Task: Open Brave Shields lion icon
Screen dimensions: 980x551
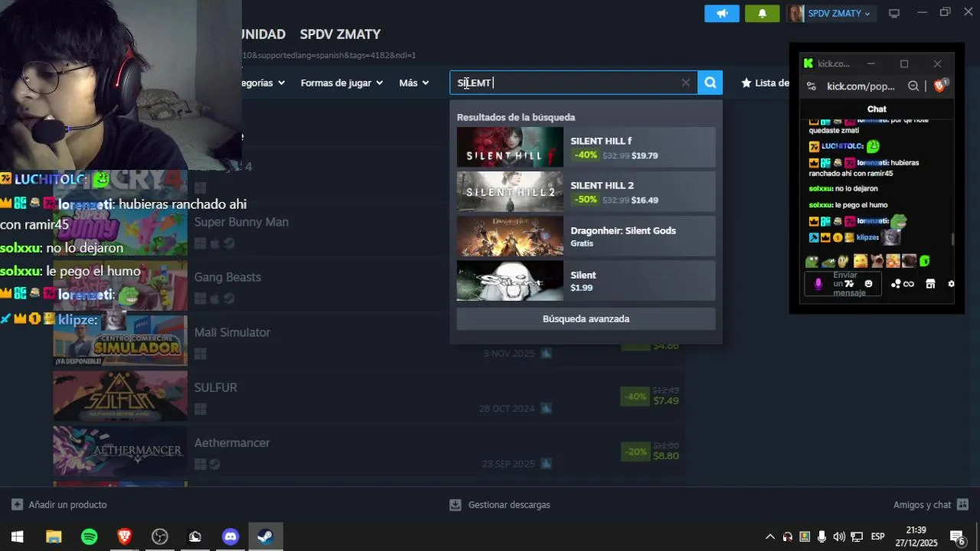Action: (x=939, y=86)
